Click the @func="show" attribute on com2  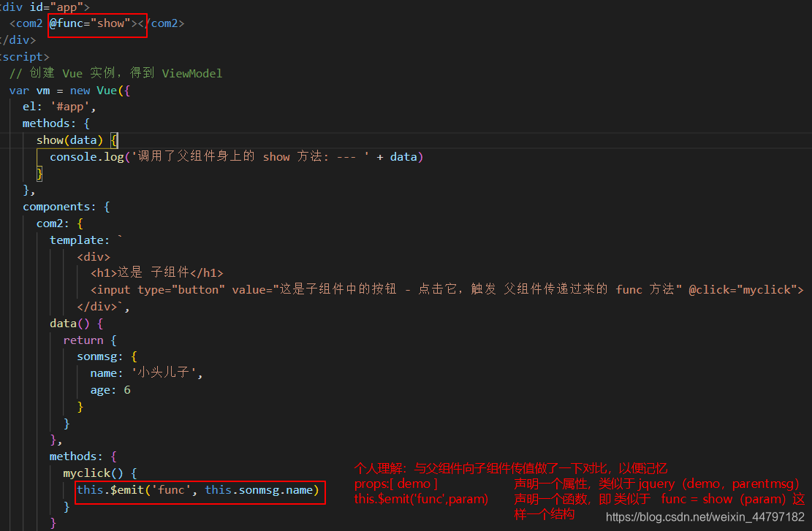pyautogui.click(x=90, y=23)
